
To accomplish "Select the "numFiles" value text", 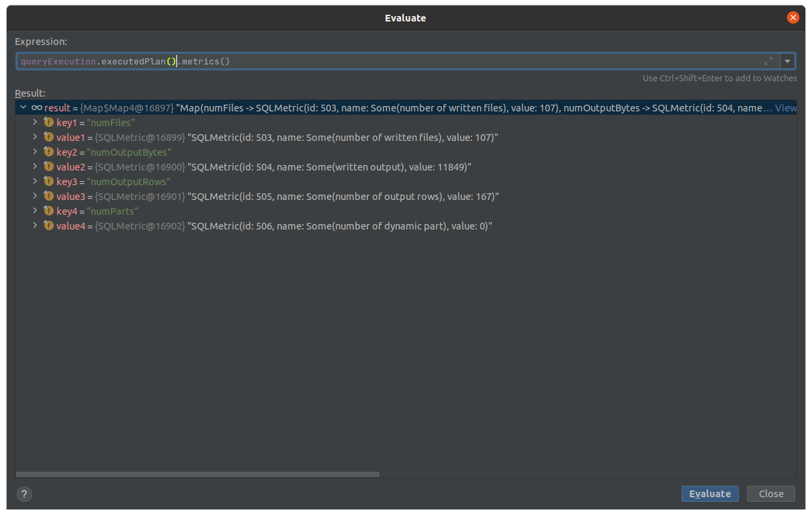I will [111, 123].
